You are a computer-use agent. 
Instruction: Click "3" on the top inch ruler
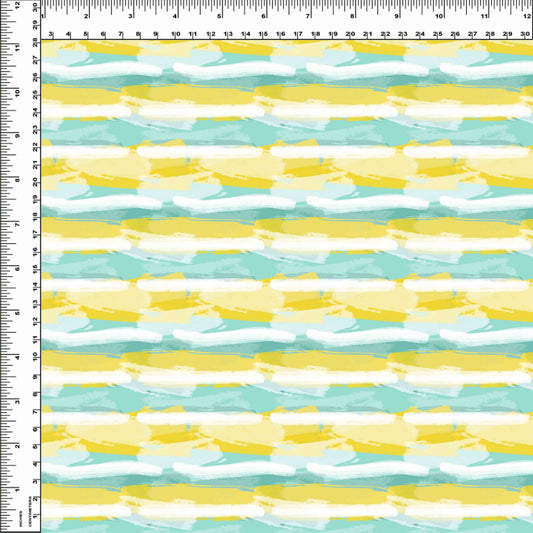[131, 16]
